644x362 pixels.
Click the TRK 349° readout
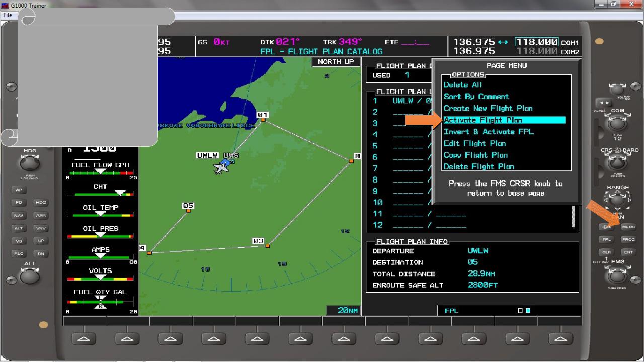click(x=343, y=42)
